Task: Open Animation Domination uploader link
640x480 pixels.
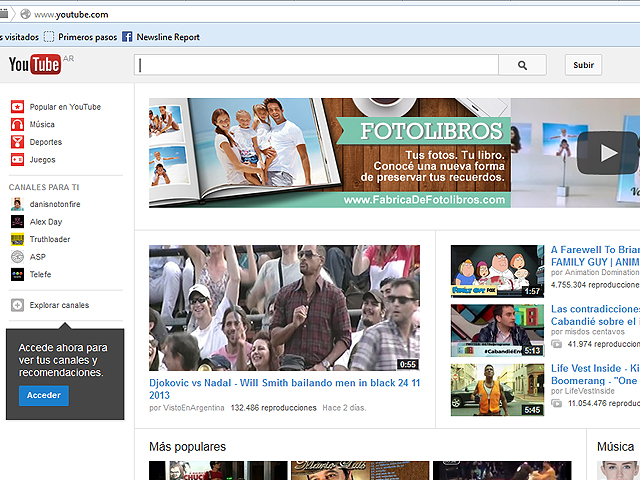Action: 602,272
